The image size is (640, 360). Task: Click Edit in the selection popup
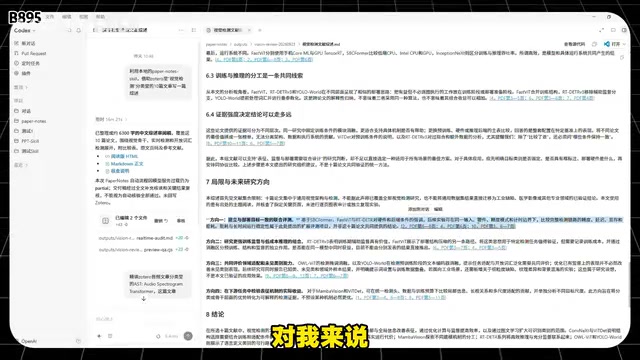(x=438, y=209)
